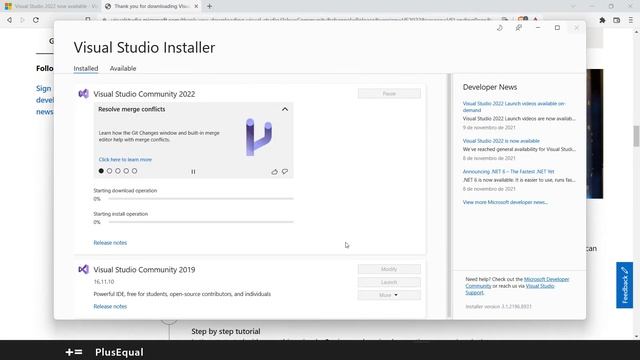Click the browser forward navigation arrow
Viewport: 640px width, 360px height.
coord(22,20)
